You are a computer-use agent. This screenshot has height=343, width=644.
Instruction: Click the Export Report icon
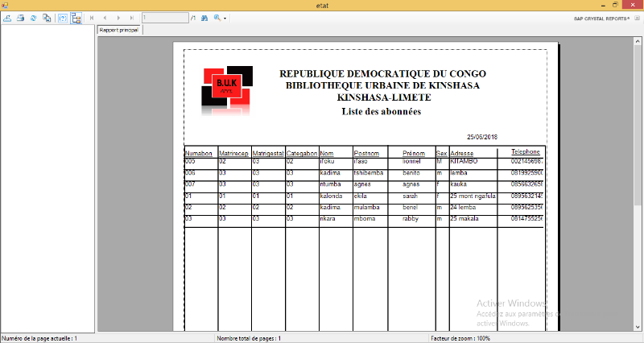coord(7,18)
